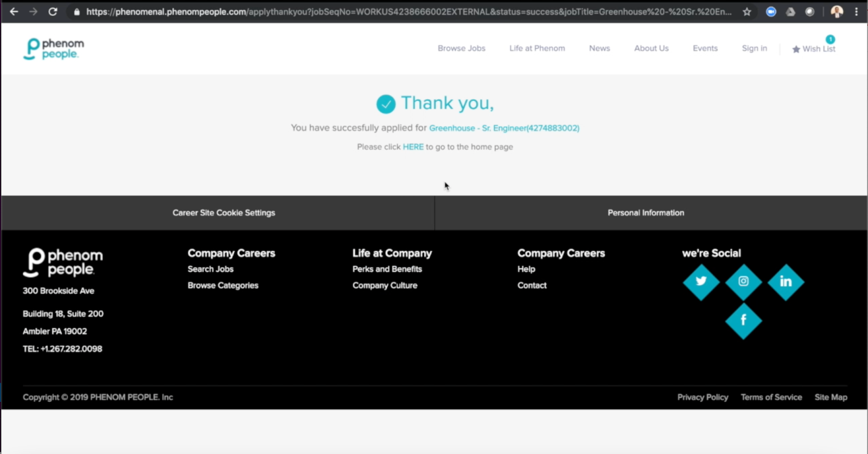The image size is (868, 454).
Task: Open the Facebook social link
Action: pyautogui.click(x=744, y=321)
